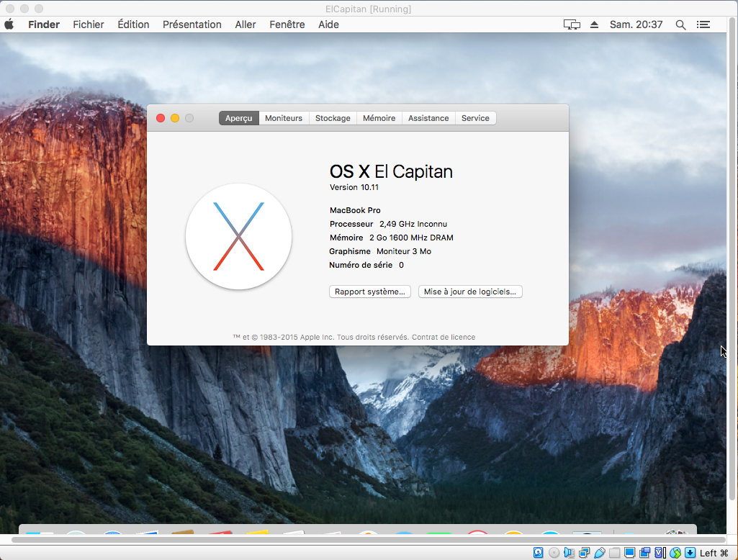Go to the Assistance tab
The image size is (738, 560).
point(428,118)
